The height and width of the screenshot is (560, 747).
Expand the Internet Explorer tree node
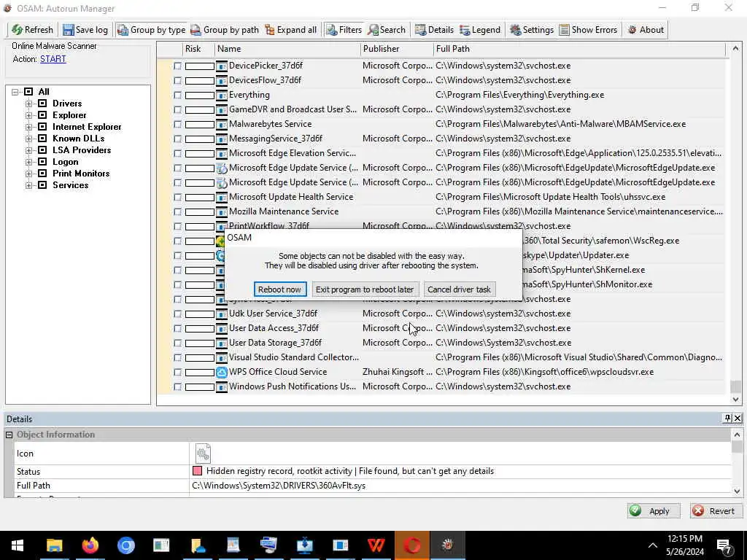(x=28, y=127)
